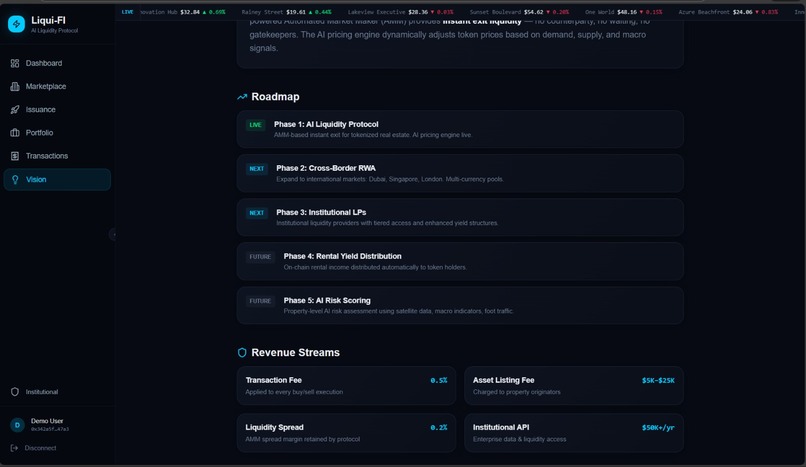806x467 pixels.
Task: Click the Liquidity Spread card title
Action: click(274, 427)
